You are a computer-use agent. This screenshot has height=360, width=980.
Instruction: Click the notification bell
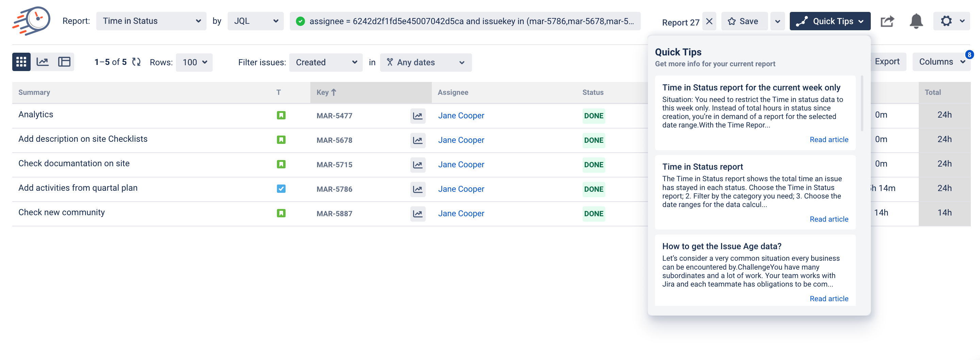click(x=916, y=21)
